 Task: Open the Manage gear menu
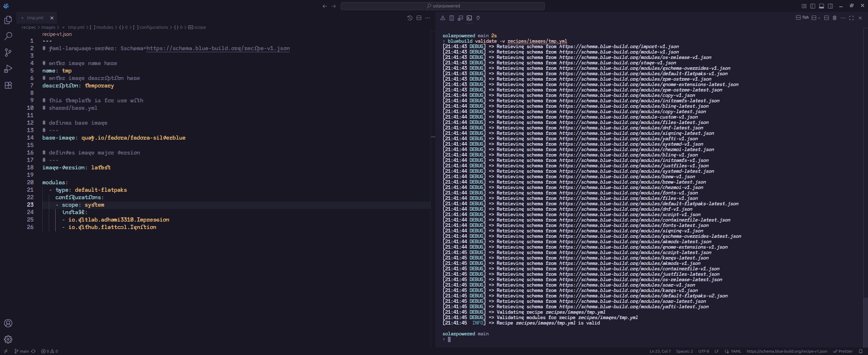(x=8, y=339)
